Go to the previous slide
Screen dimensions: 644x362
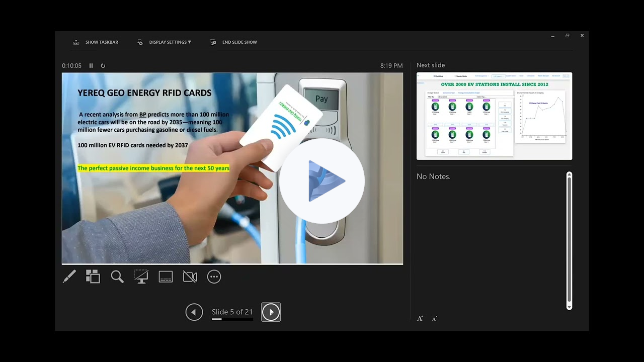click(194, 312)
